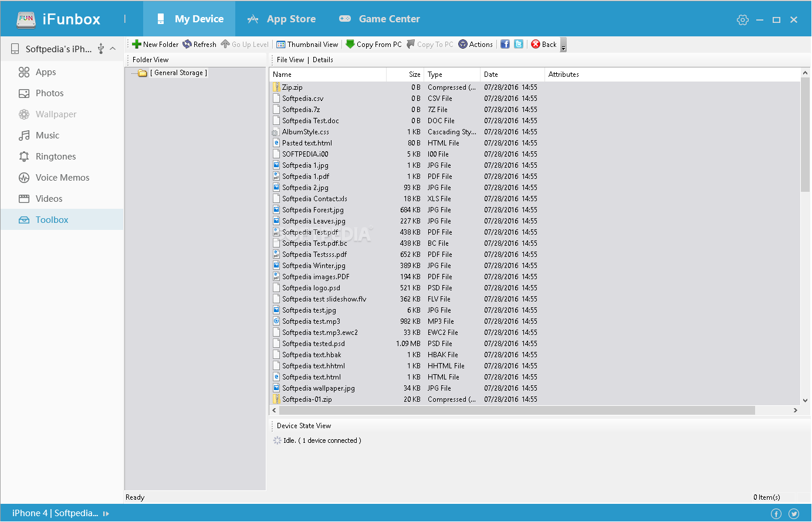The image size is (812, 522).
Task: Select the file Softpedia-01.zip
Action: 307,399
